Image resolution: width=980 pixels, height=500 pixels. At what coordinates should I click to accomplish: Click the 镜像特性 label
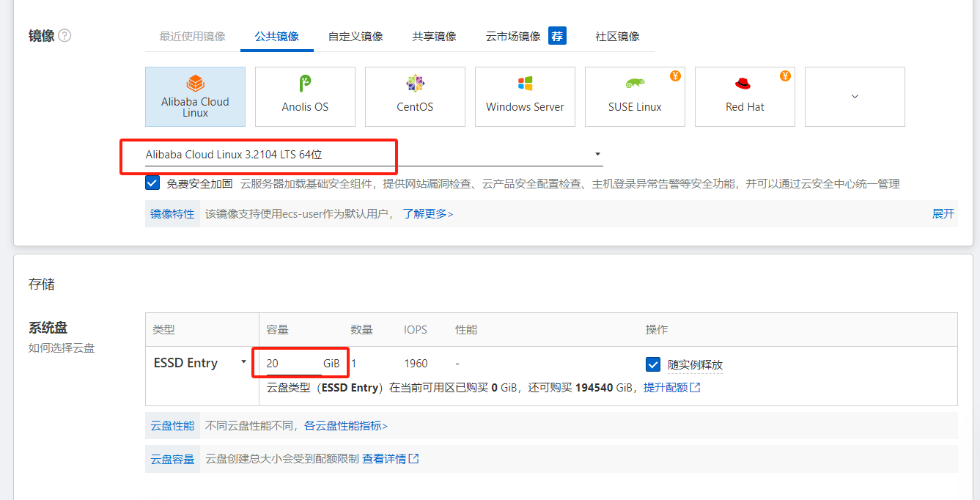[172, 214]
